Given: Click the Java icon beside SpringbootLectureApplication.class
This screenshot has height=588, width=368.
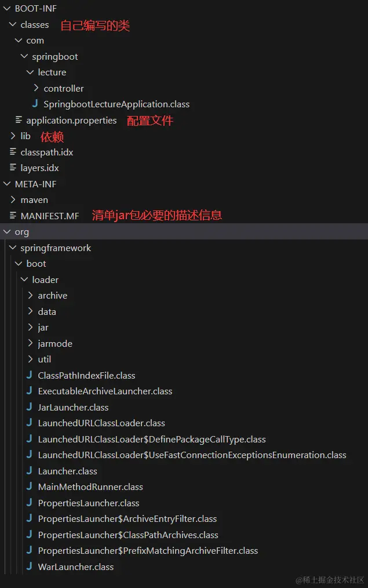Looking at the screenshot, I should point(35,103).
